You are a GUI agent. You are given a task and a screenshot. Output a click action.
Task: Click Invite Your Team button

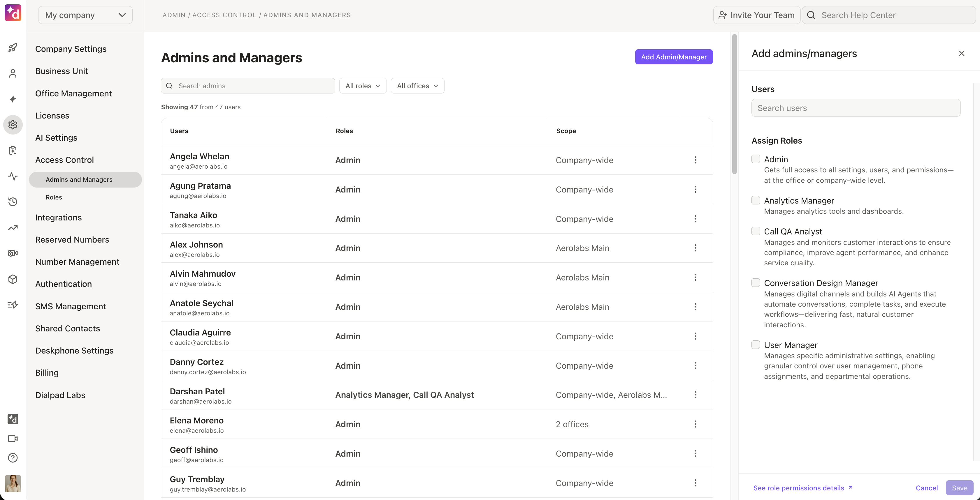(756, 15)
